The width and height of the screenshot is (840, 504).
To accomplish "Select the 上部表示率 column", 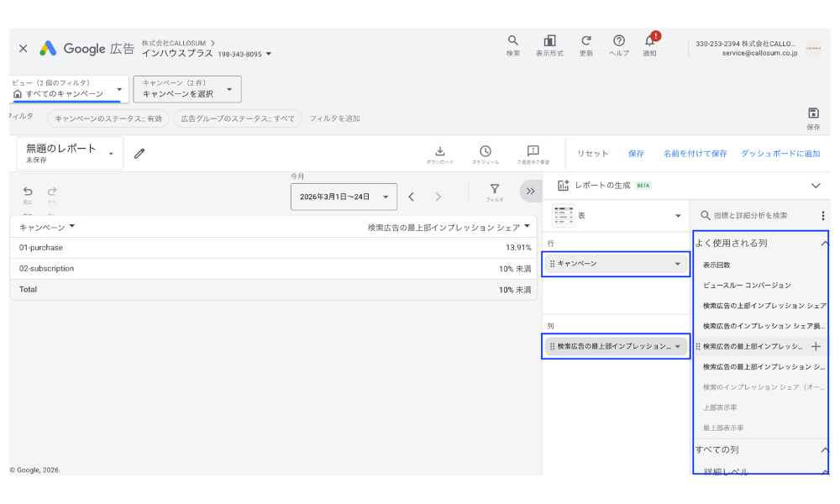I will pos(720,407).
